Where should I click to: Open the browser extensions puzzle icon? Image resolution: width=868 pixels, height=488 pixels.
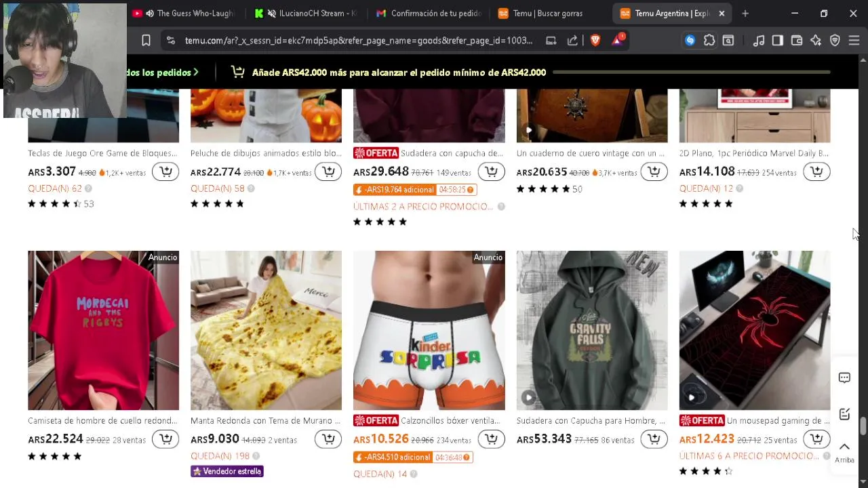(709, 41)
